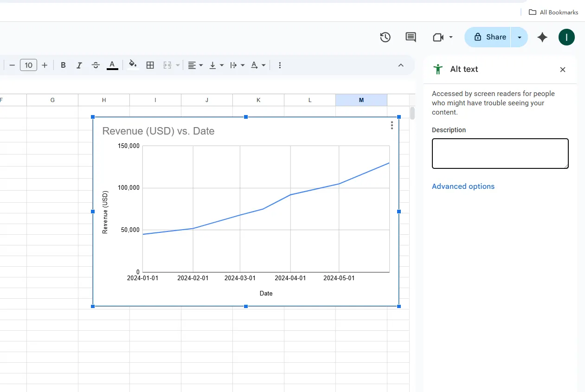Open the comments panel icon

click(411, 37)
